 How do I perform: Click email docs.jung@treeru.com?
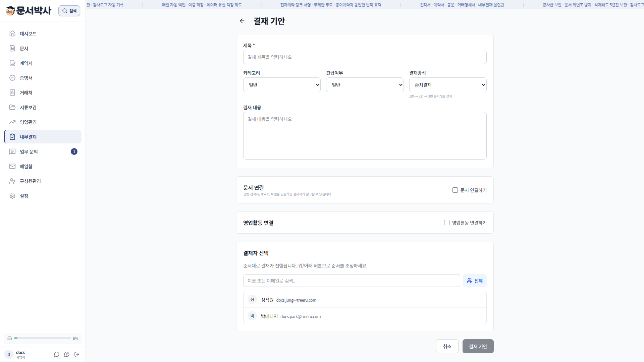(296, 300)
